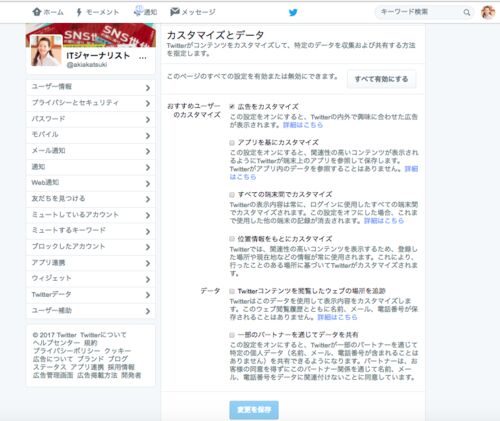The width and height of the screenshot is (500, 421).
Task: Open the home icon in top bar
Action: (37, 12)
